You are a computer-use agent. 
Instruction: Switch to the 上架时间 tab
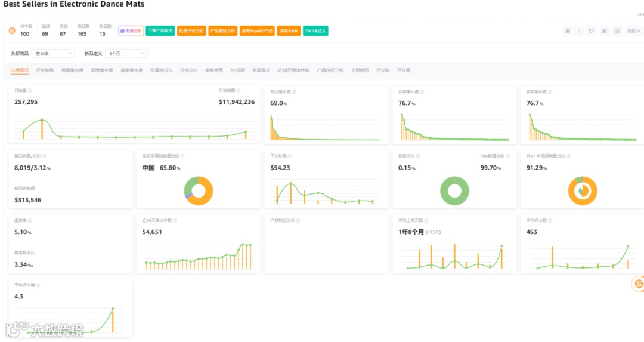coord(360,70)
